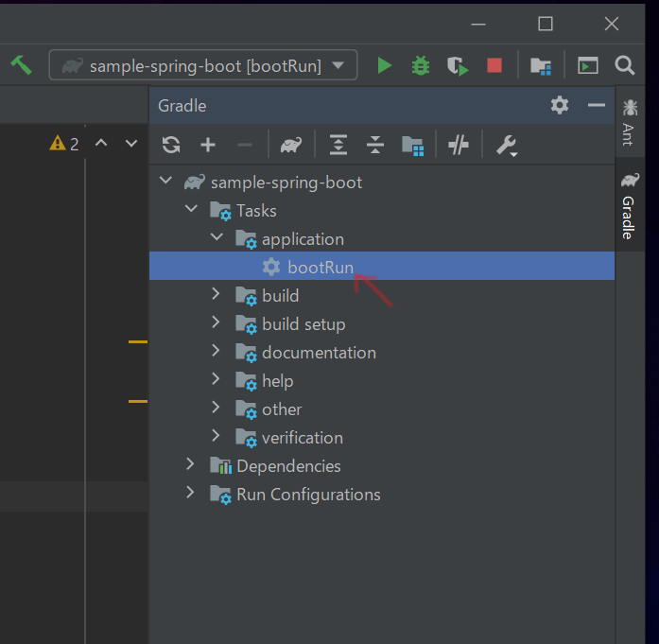
Task: Reload all Gradle projects
Action: [171, 145]
